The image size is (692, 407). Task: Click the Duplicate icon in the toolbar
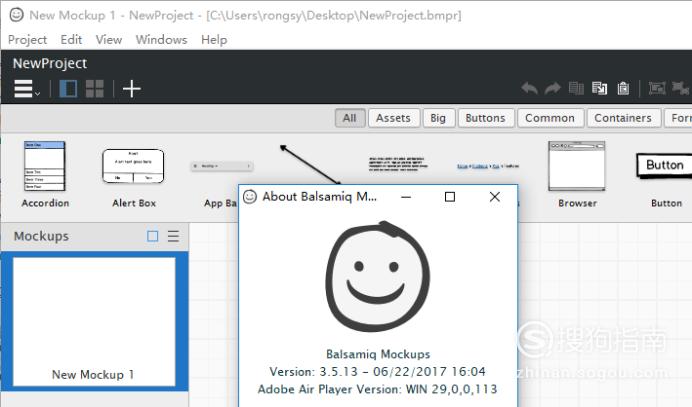(599, 88)
